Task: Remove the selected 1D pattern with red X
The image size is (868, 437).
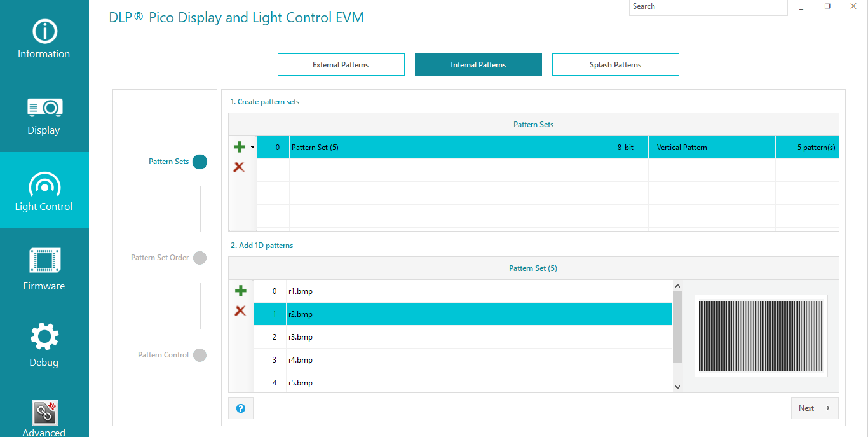Action: [240, 310]
